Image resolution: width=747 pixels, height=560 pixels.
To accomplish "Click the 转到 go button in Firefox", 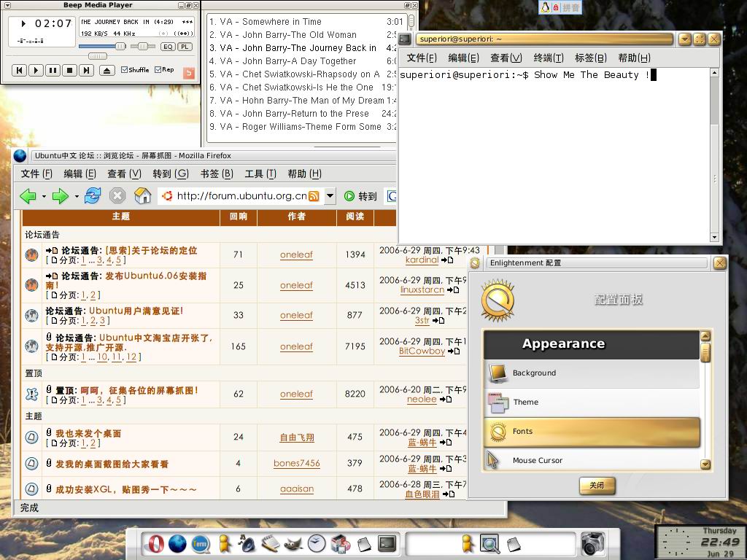I will point(360,196).
